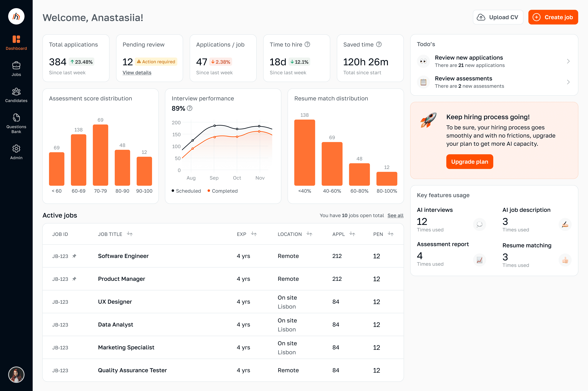Screen dimensions: 588x391
Task: Click the 90-100 assessment score bar
Action: click(144, 171)
